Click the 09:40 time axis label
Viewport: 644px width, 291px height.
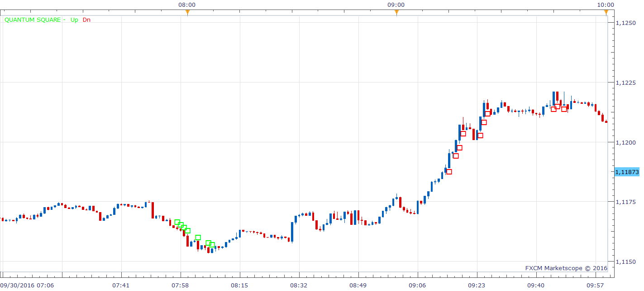point(536,285)
